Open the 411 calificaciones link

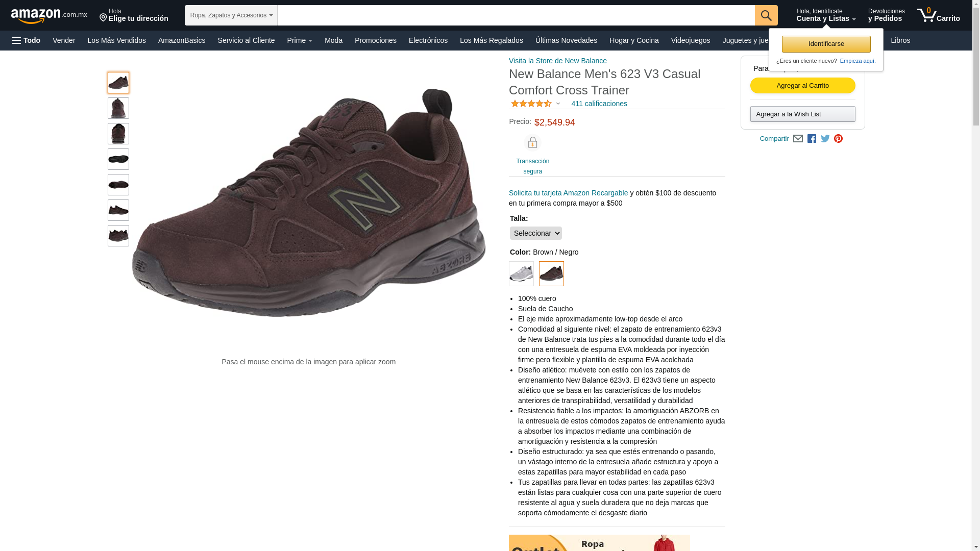click(599, 104)
